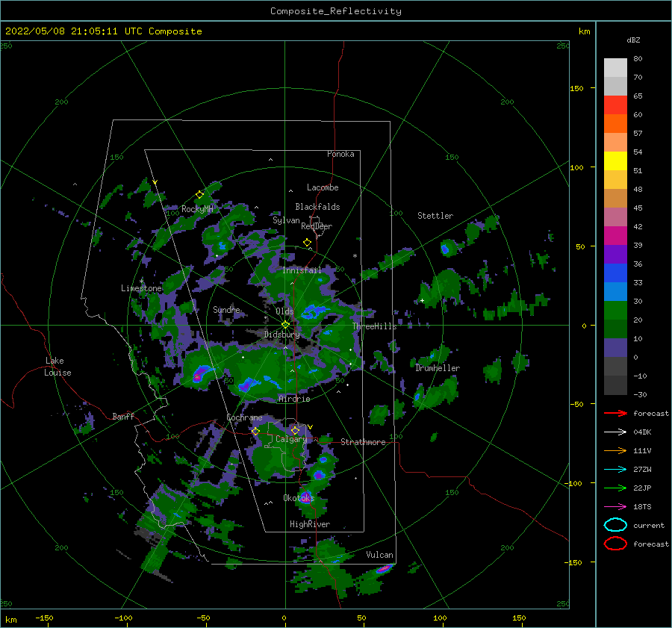Click the storm cell east of Olds
The height and width of the screenshot is (628, 672).
click(x=314, y=311)
